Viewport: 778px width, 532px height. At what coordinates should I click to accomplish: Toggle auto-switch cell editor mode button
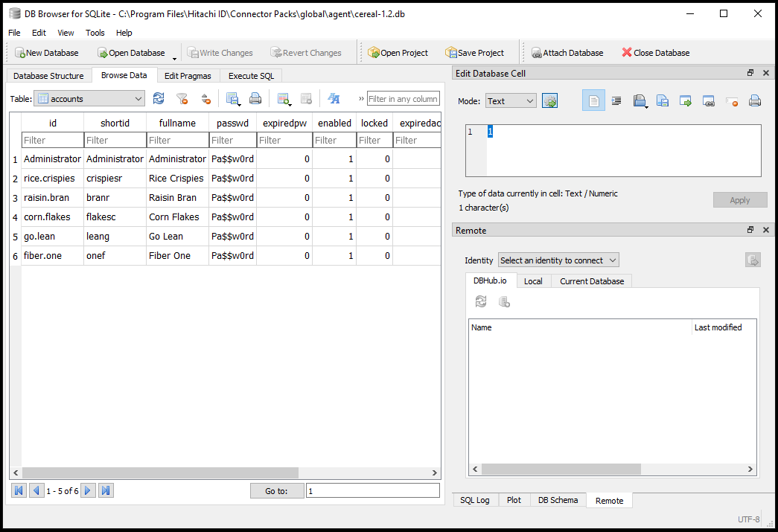[x=550, y=101]
